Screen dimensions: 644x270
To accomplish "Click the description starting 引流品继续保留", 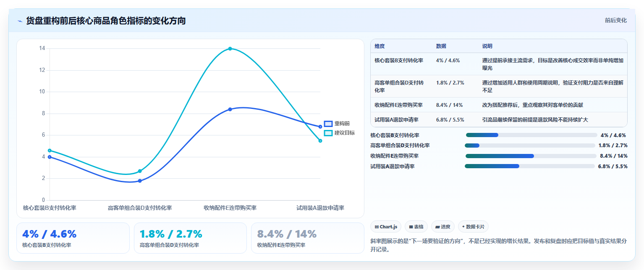I will [535, 120].
